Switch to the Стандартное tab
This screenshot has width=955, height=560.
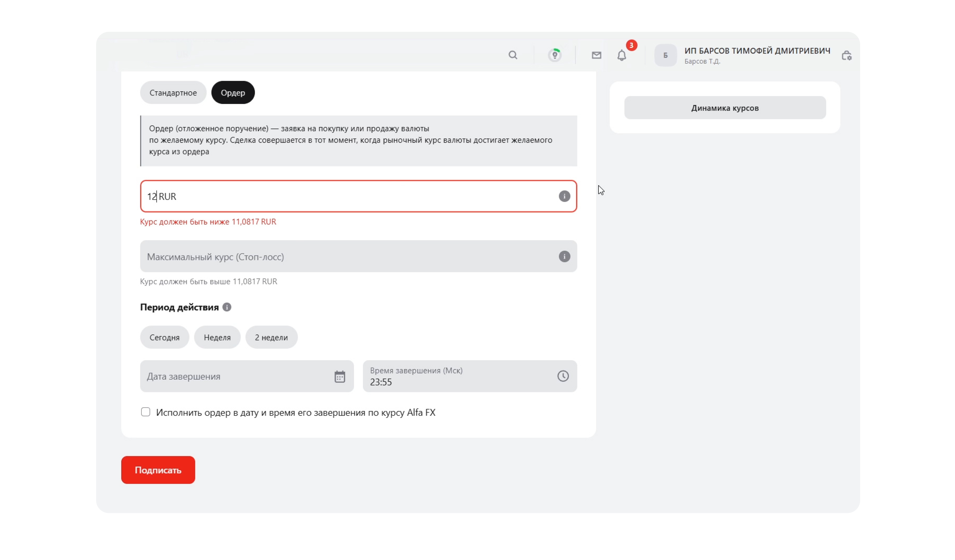[x=173, y=93]
